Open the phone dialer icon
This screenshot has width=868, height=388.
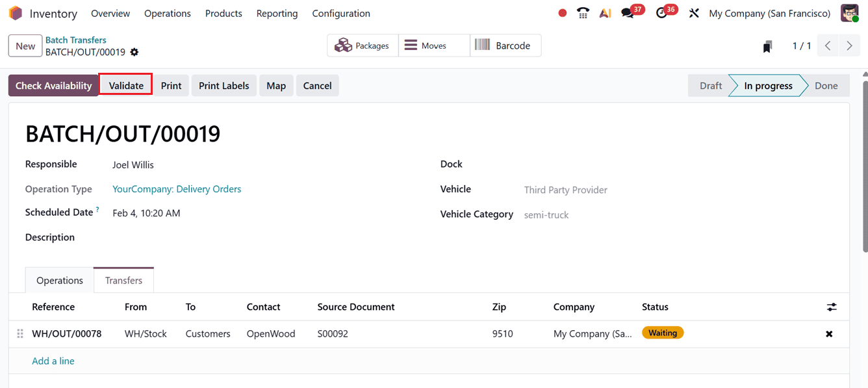click(583, 12)
